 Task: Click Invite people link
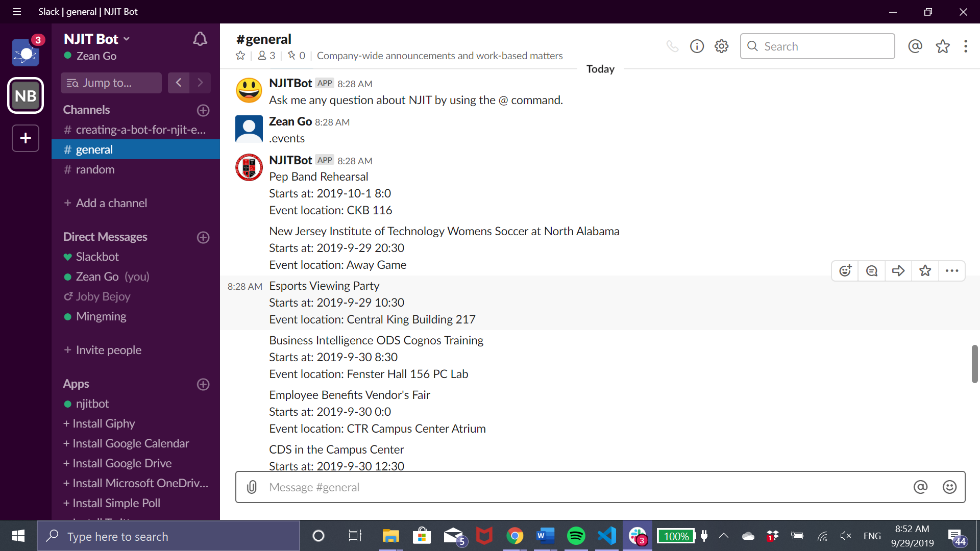click(108, 350)
